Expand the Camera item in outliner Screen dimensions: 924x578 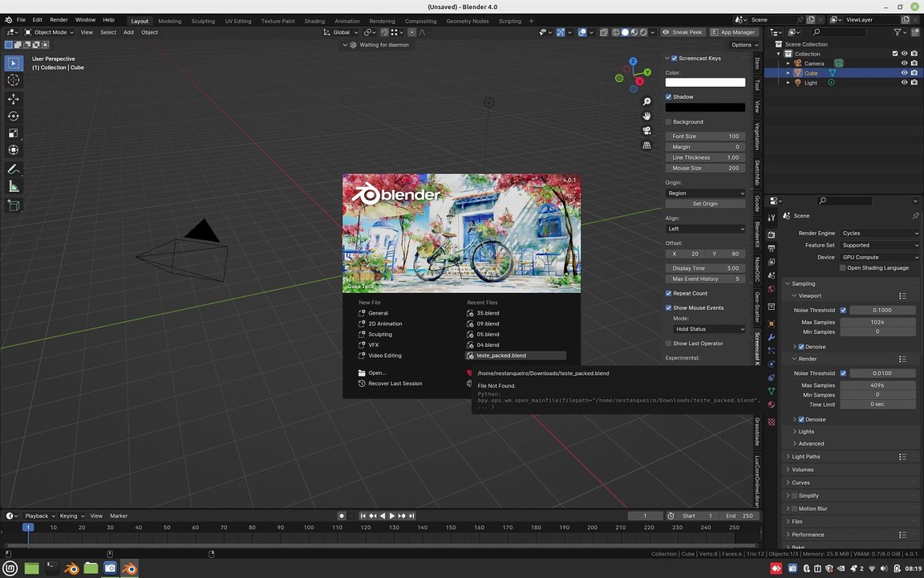pyautogui.click(x=788, y=63)
